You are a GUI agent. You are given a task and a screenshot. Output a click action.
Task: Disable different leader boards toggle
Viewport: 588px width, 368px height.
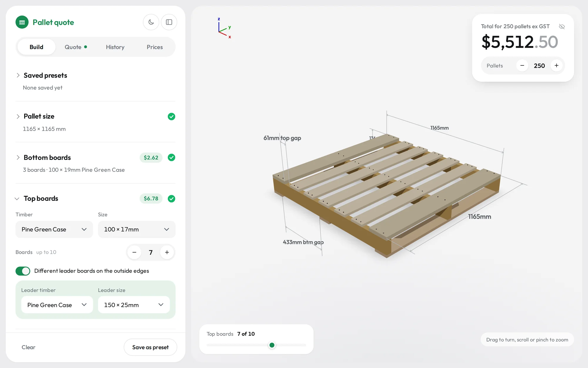point(23,271)
